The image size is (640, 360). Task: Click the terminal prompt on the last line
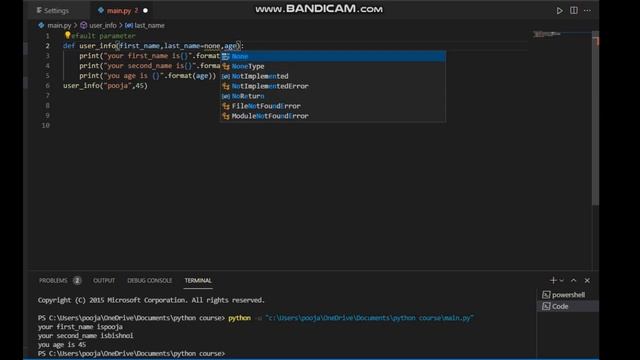131,353
